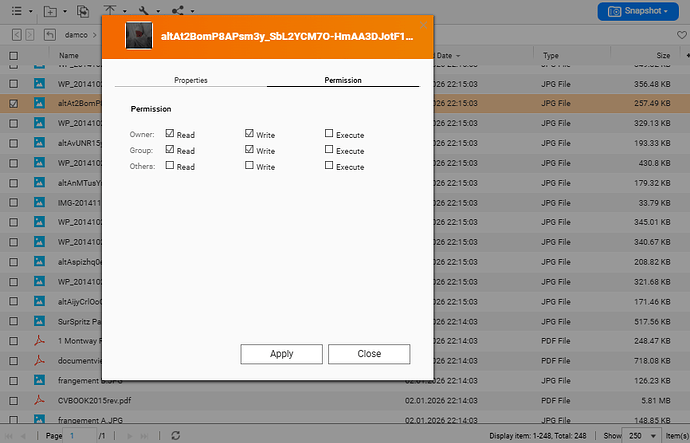Enable Others Write permission
Viewport: 690px width, 443px height.
[250, 166]
